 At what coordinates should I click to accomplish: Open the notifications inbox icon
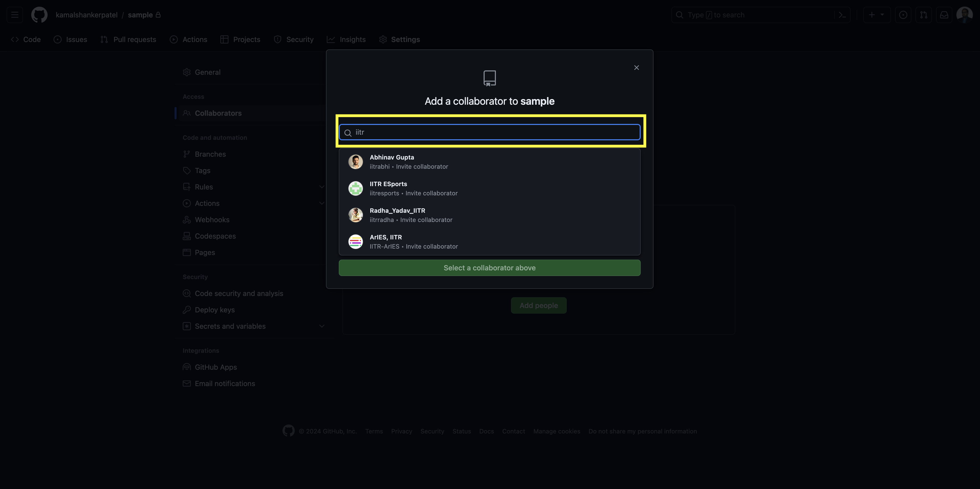(944, 15)
